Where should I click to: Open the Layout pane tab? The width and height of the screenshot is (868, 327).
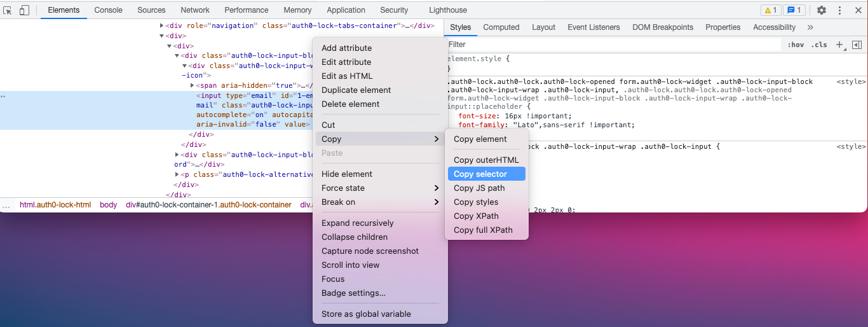543,27
